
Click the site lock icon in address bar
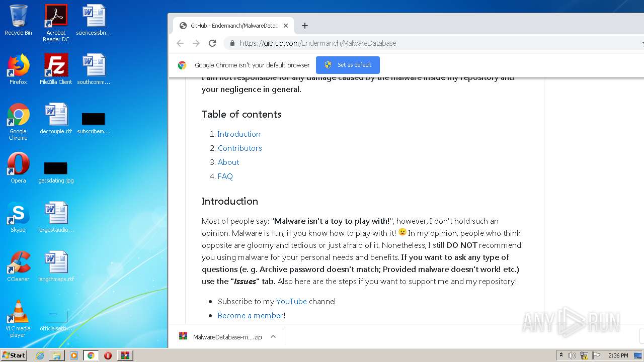pyautogui.click(x=232, y=43)
